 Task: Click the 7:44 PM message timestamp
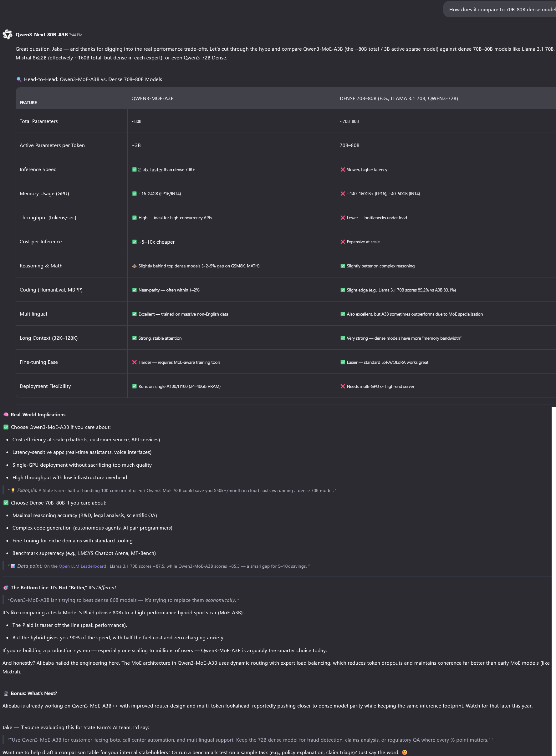[76, 35]
